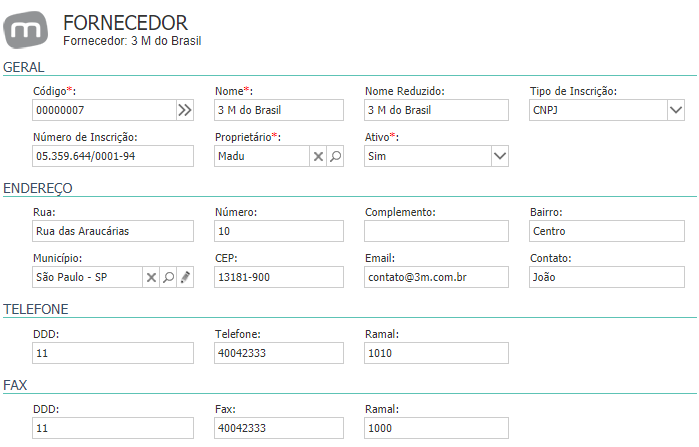Focus the Código input field
This screenshot has width=699, height=447.
pyautogui.click(x=105, y=110)
